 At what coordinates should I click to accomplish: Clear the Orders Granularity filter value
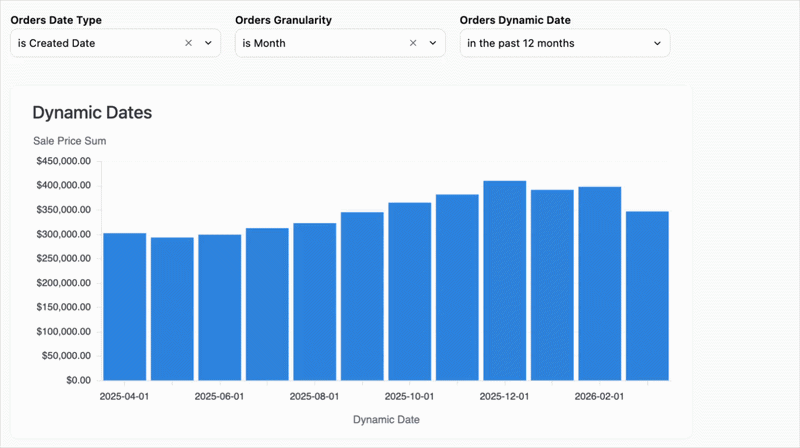coord(413,43)
